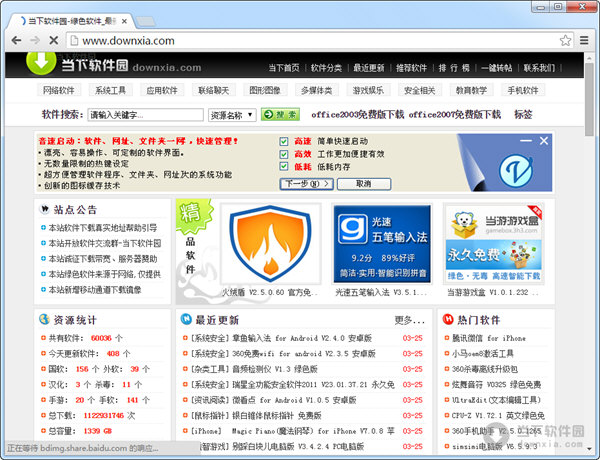Viewport: 600px width, 460px height.
Task: Open 推荐软件 in the top navigation
Action: coord(411,68)
